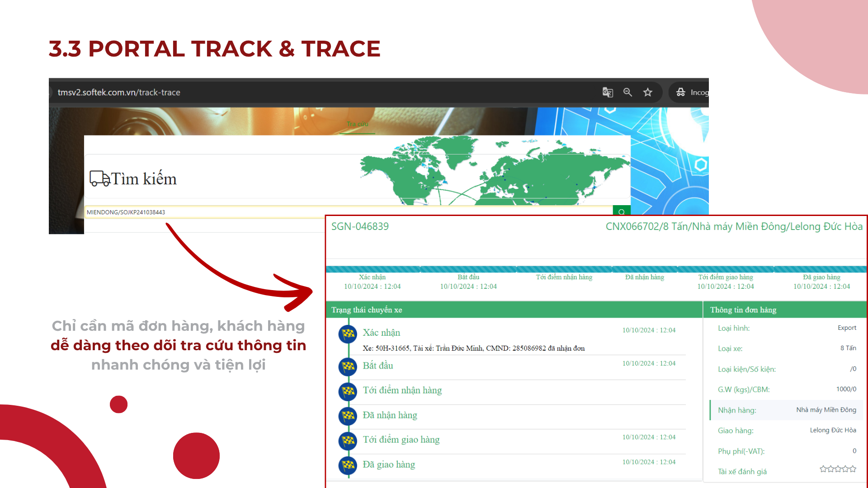Click the flag icon for Đã nhận hàng
This screenshot has width=868, height=488.
[348, 416]
